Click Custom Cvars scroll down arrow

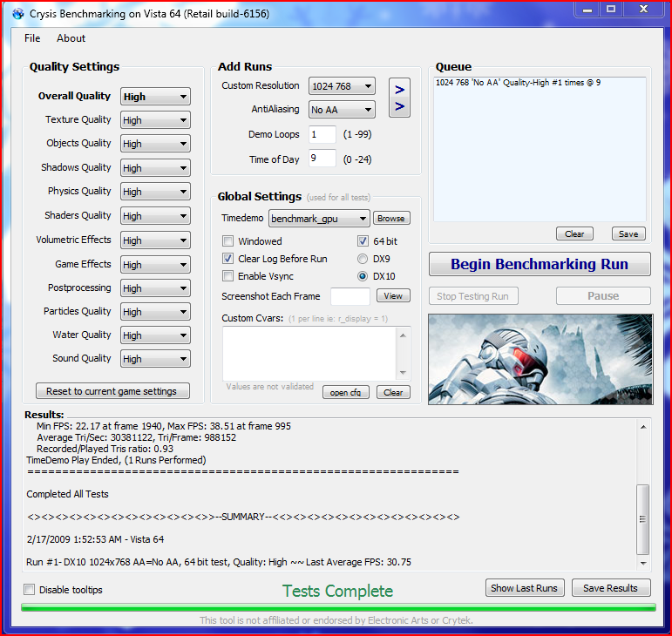click(x=403, y=373)
